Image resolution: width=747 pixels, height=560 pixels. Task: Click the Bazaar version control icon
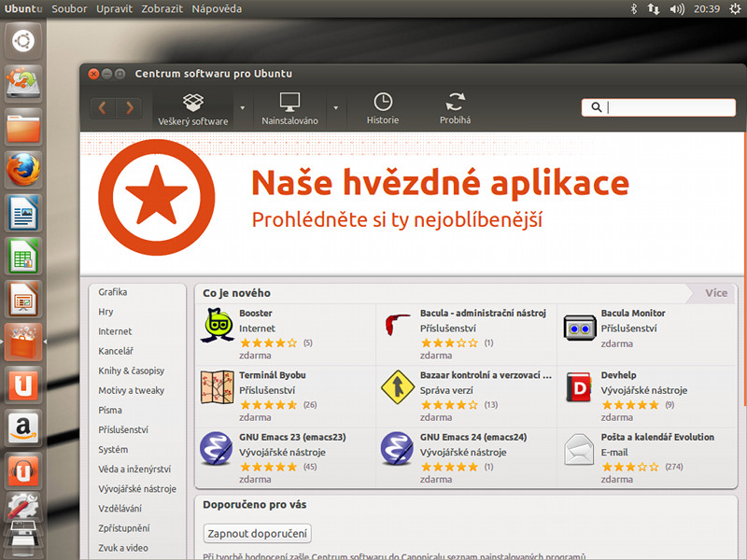[398, 387]
